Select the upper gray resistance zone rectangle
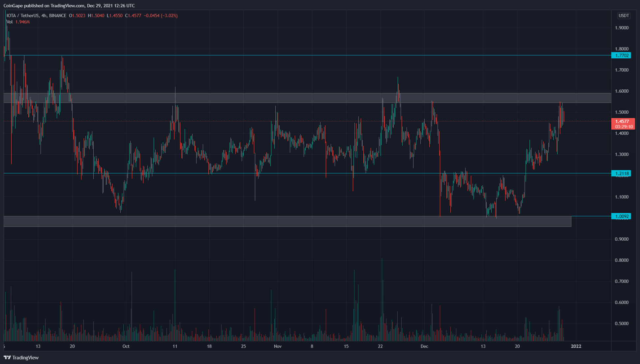640x364 pixels. point(307,98)
